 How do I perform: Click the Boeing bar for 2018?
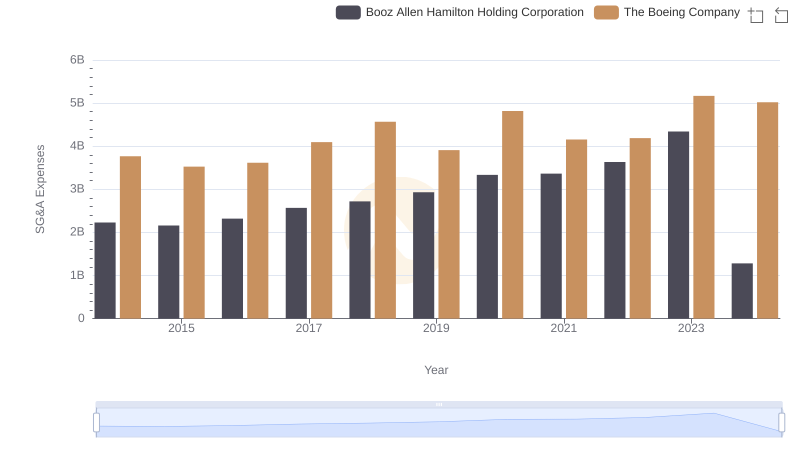[385, 220]
